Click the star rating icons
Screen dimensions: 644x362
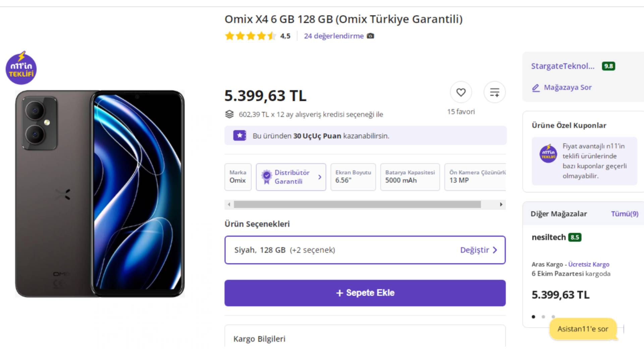(x=250, y=36)
